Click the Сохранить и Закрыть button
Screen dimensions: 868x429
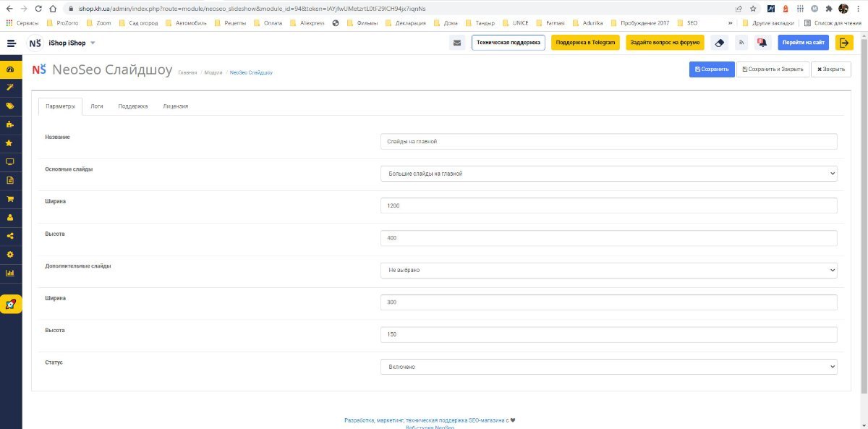pos(773,69)
